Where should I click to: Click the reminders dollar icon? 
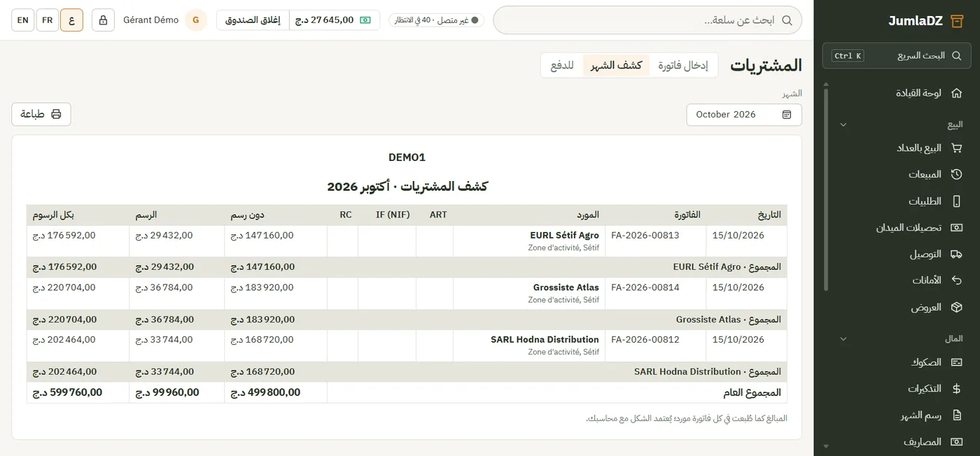956,389
